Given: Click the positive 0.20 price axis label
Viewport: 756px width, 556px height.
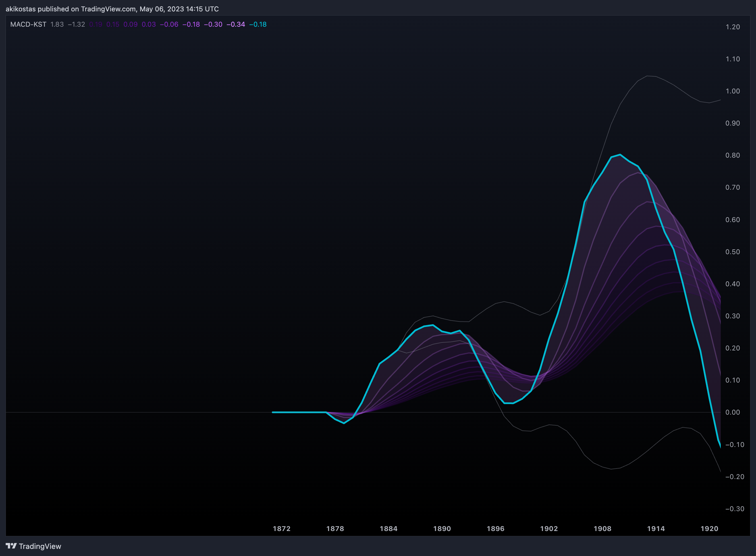Looking at the screenshot, I should [x=733, y=348].
